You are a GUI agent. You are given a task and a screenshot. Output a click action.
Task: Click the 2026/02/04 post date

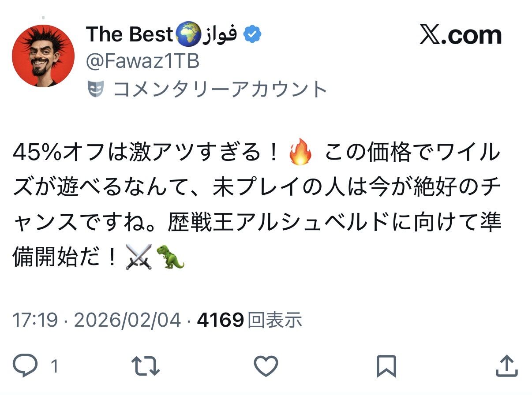[127, 320]
